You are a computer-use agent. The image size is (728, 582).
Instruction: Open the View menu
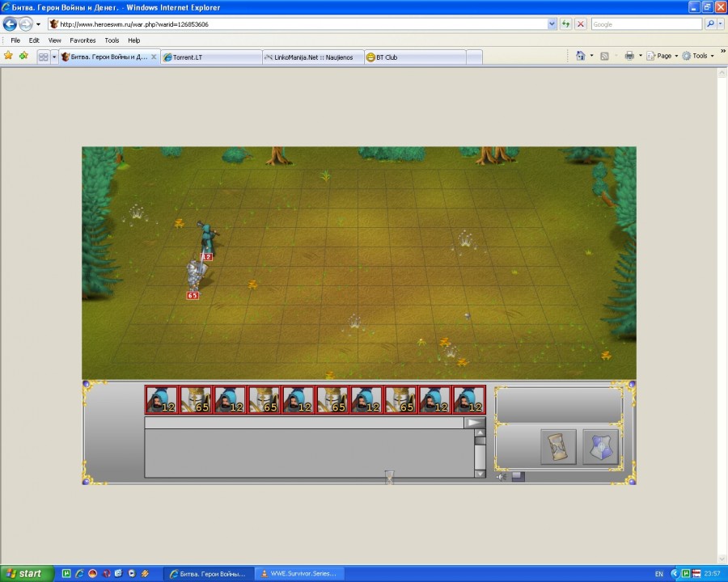[x=54, y=40]
